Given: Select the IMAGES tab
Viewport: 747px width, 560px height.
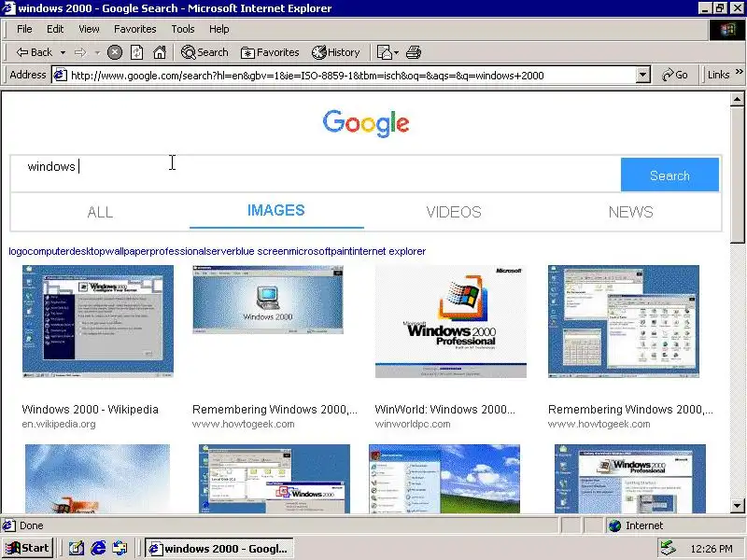Looking at the screenshot, I should (275, 211).
